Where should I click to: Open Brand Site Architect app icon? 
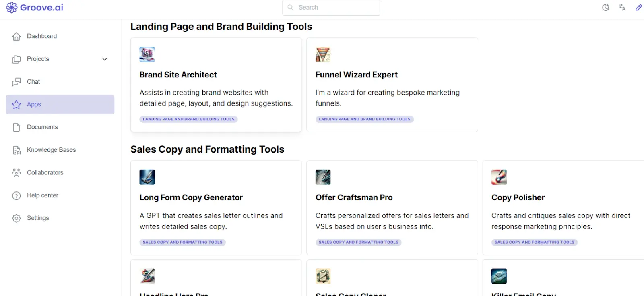(x=147, y=54)
